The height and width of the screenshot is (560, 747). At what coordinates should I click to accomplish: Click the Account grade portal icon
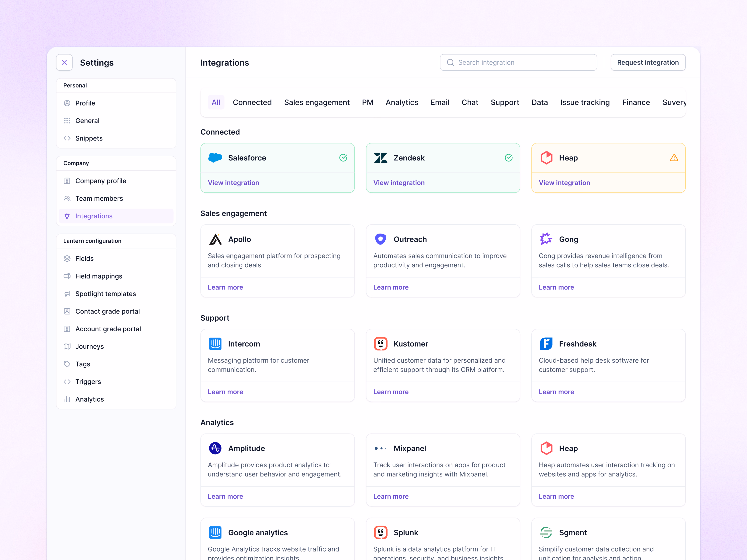[x=67, y=329]
